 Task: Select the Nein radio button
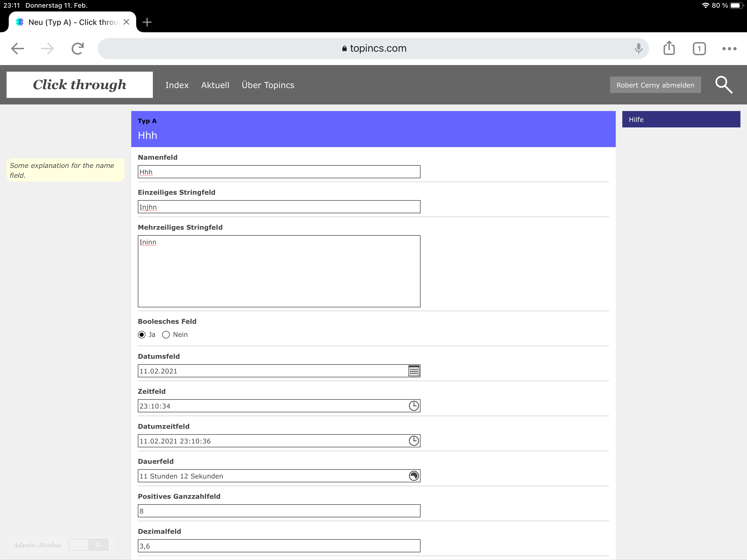[166, 335]
